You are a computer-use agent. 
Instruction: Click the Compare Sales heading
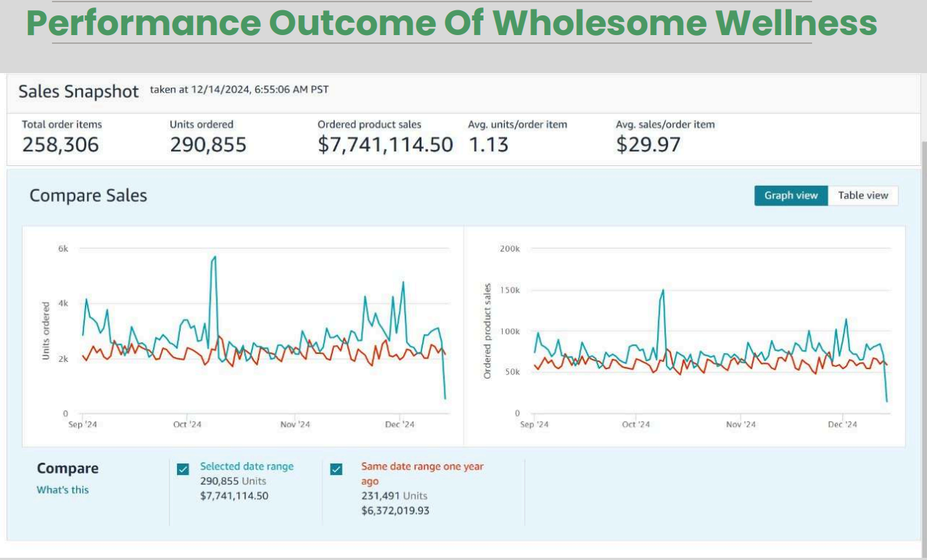pyautogui.click(x=88, y=195)
